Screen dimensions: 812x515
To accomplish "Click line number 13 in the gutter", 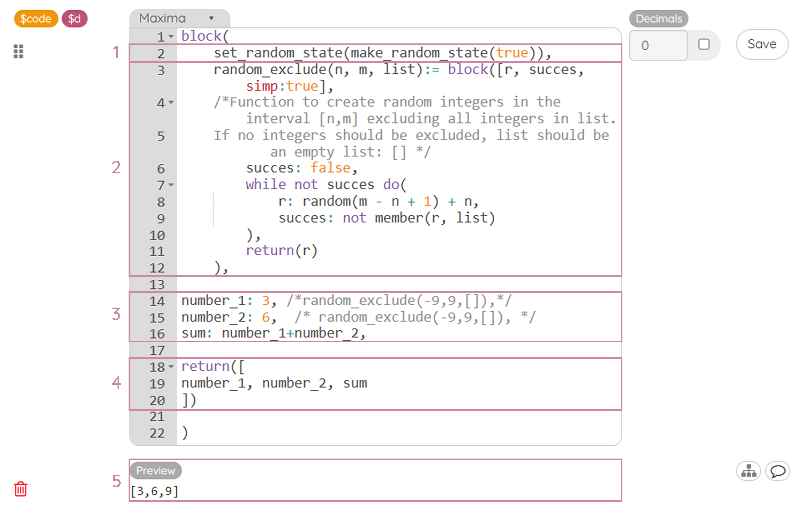I will (x=157, y=285).
